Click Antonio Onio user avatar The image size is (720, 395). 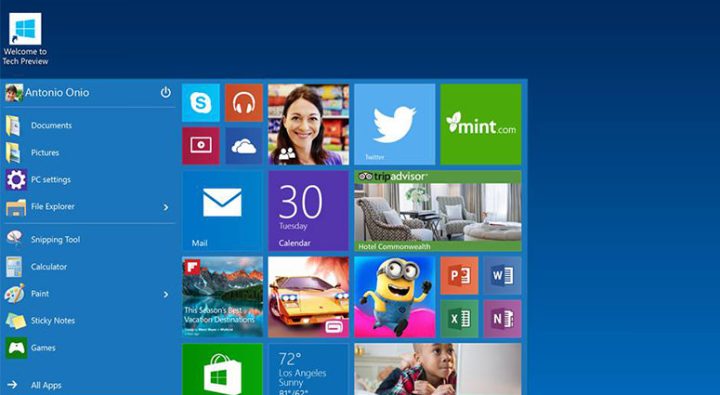(14, 93)
